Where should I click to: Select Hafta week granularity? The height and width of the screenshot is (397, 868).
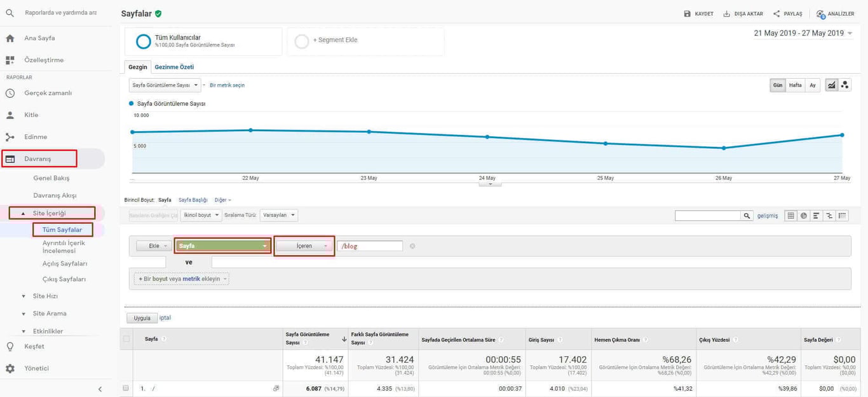(796, 85)
